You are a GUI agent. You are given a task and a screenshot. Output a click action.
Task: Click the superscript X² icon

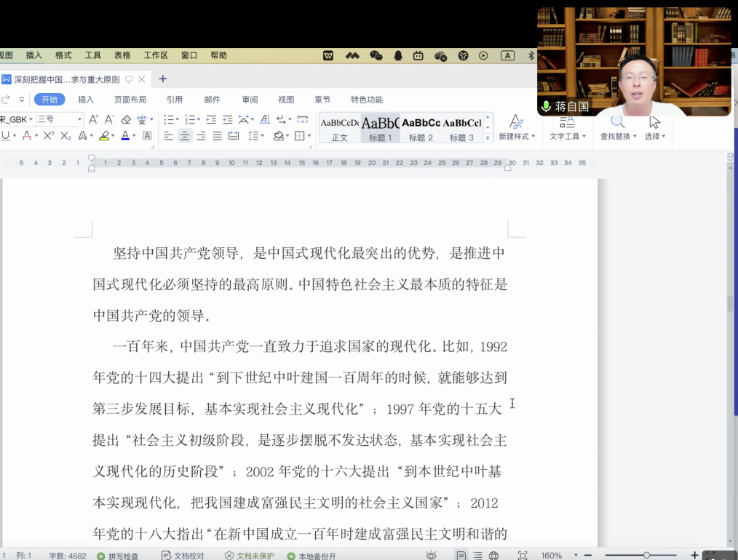(49, 136)
